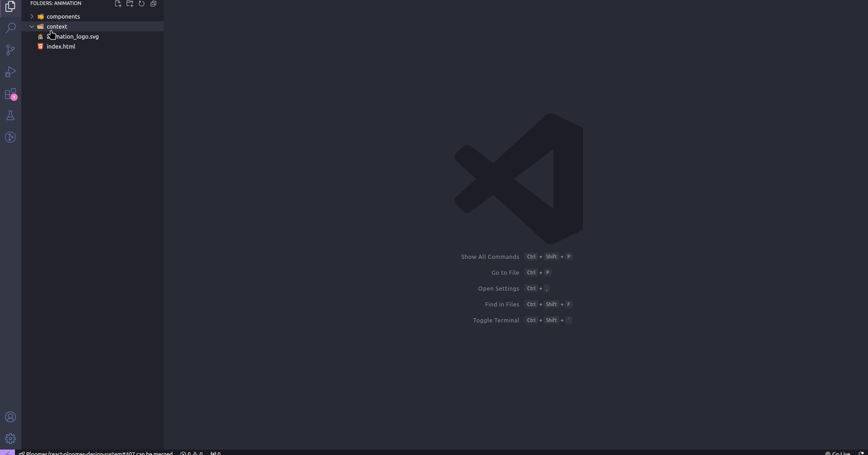Viewport: 868px width, 455px height.
Task: Open the Manage gear icon
Action: [x=10, y=439]
